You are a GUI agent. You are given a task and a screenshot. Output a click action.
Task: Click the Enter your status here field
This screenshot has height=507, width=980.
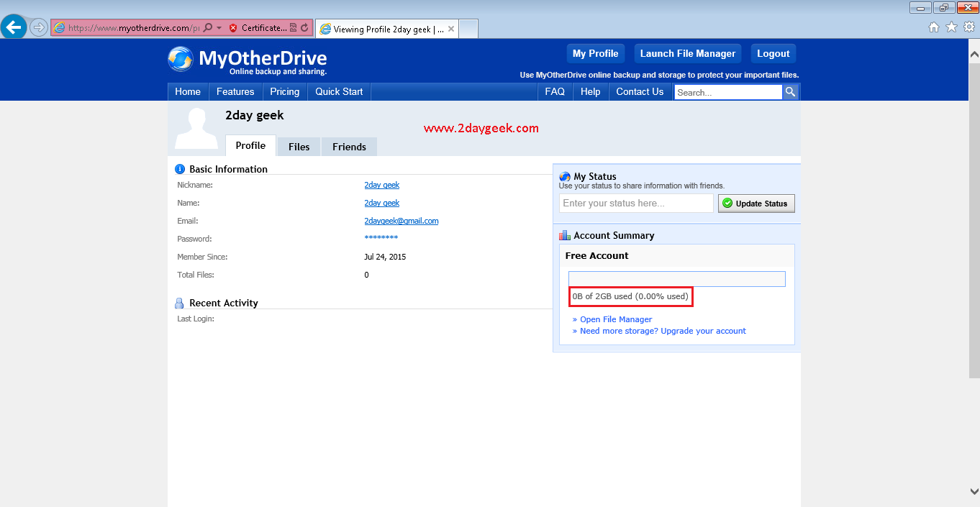pyautogui.click(x=636, y=204)
